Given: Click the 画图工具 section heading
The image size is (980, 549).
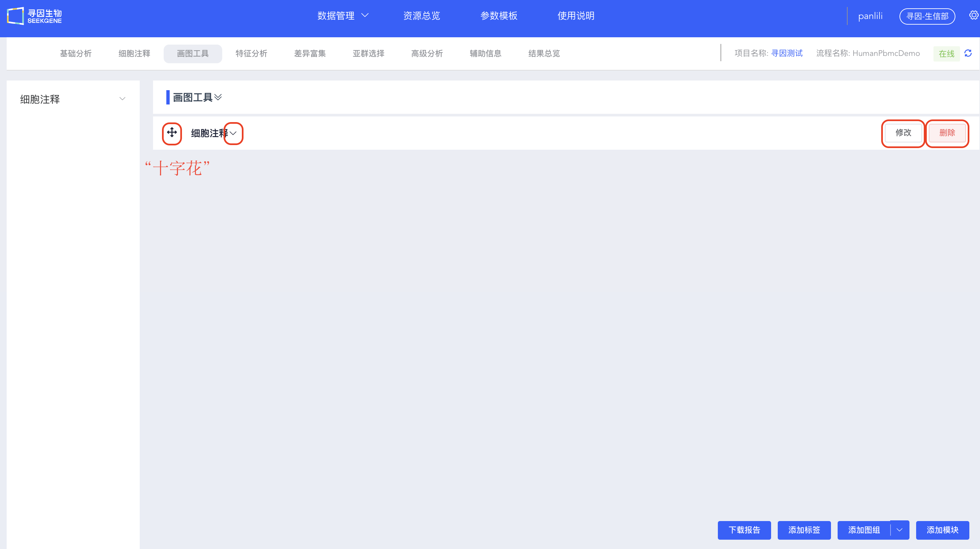Looking at the screenshot, I should pyautogui.click(x=193, y=97).
